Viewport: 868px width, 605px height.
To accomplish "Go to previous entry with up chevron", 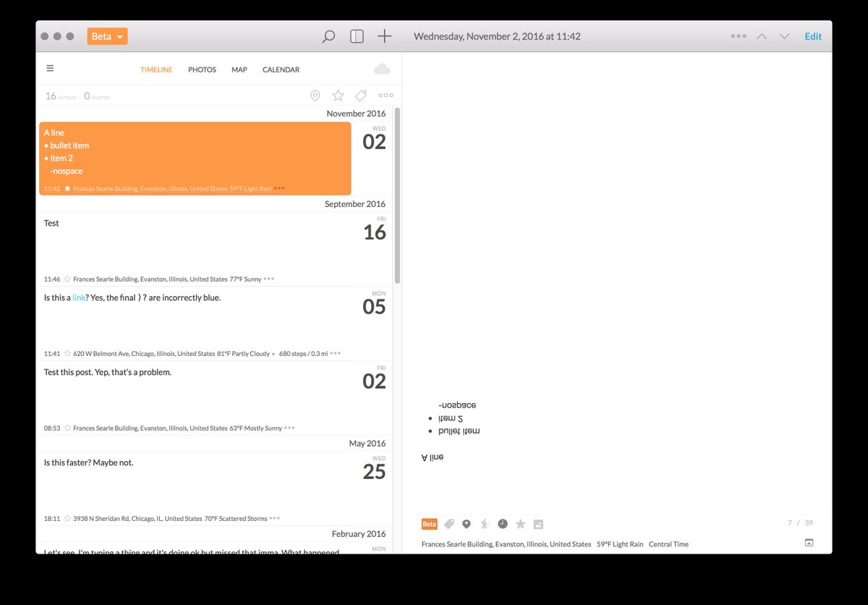I will click(x=762, y=36).
